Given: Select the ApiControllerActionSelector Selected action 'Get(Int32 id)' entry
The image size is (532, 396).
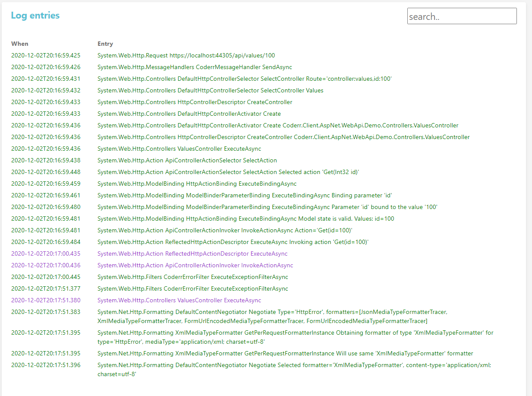Looking at the screenshot, I should click(228, 172).
